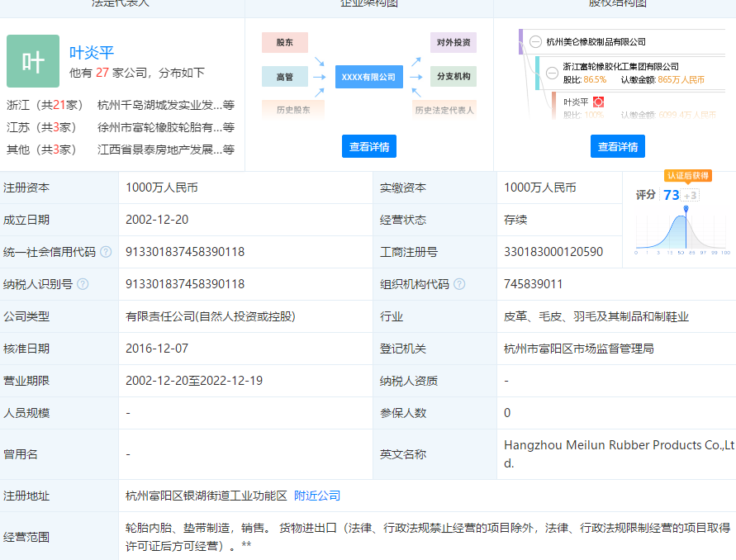Click the 统一社会信用代码 label

[50, 252]
